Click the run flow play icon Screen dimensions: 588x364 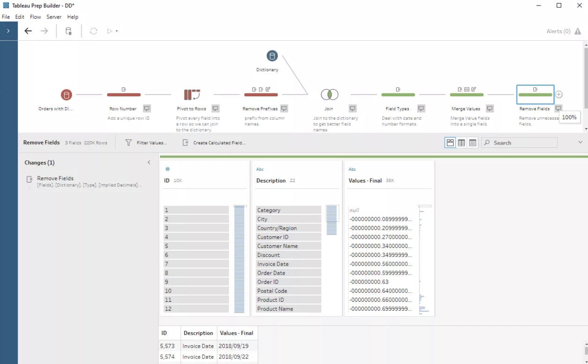(109, 31)
